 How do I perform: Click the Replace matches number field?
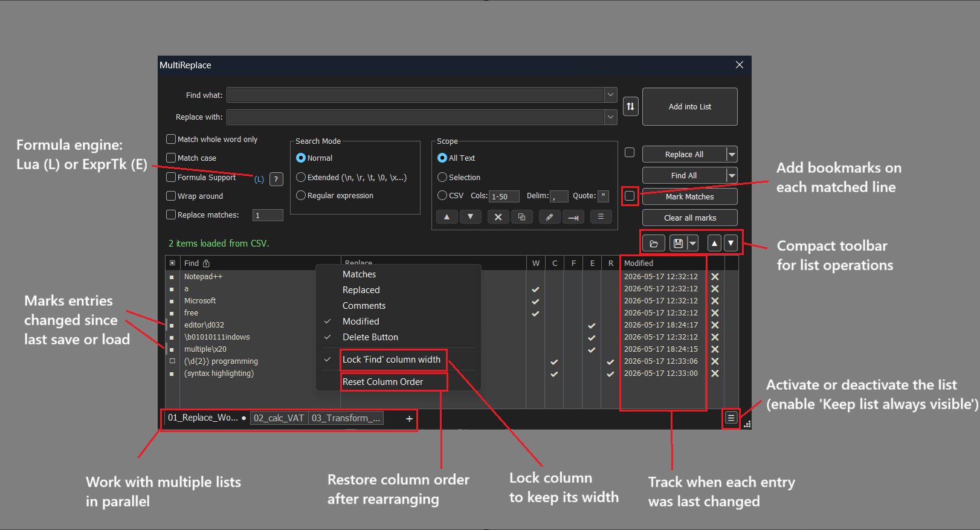tap(268, 215)
